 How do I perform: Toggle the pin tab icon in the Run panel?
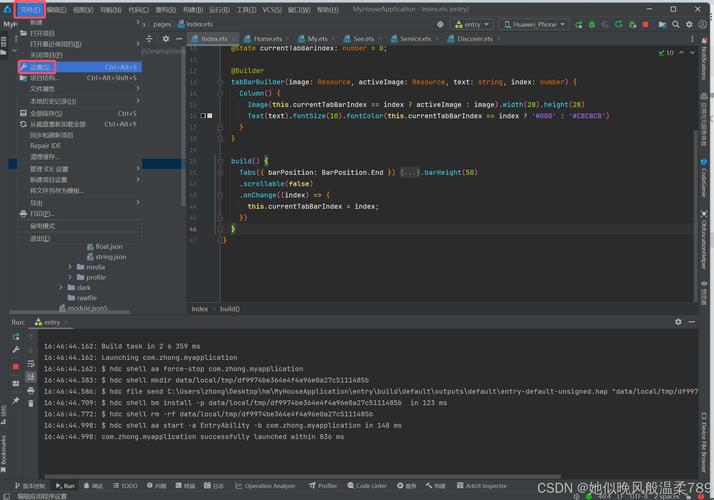16,400
